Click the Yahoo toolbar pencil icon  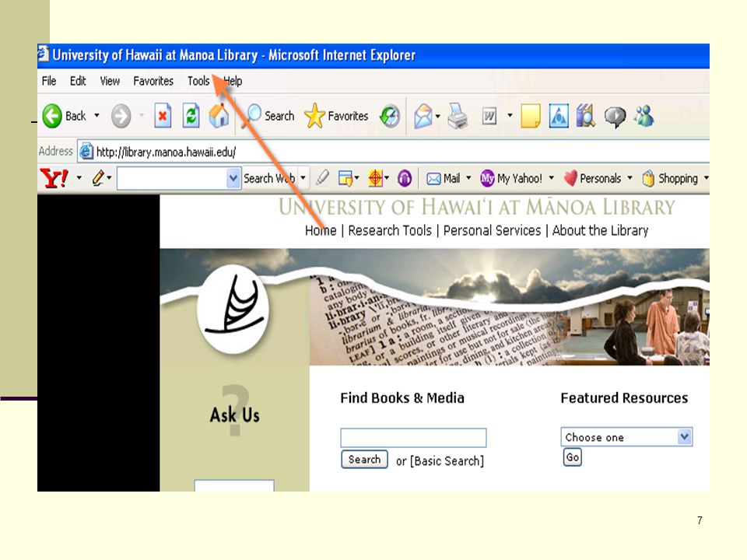(x=98, y=178)
